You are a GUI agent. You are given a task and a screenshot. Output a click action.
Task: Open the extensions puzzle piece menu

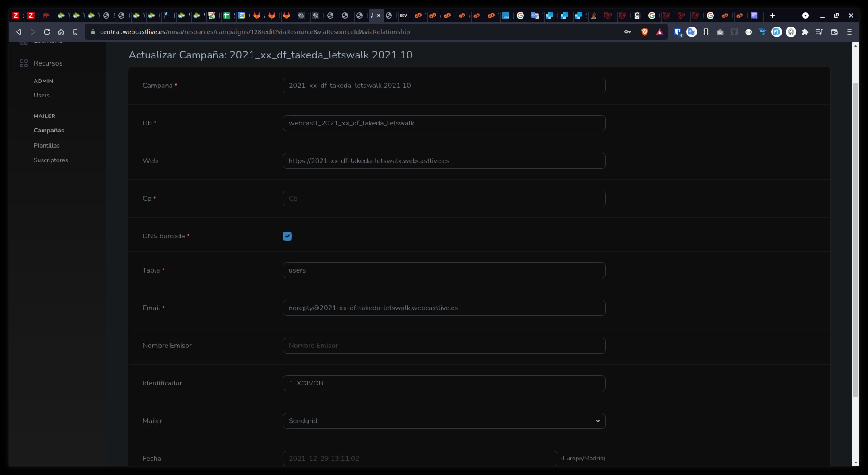click(x=805, y=32)
